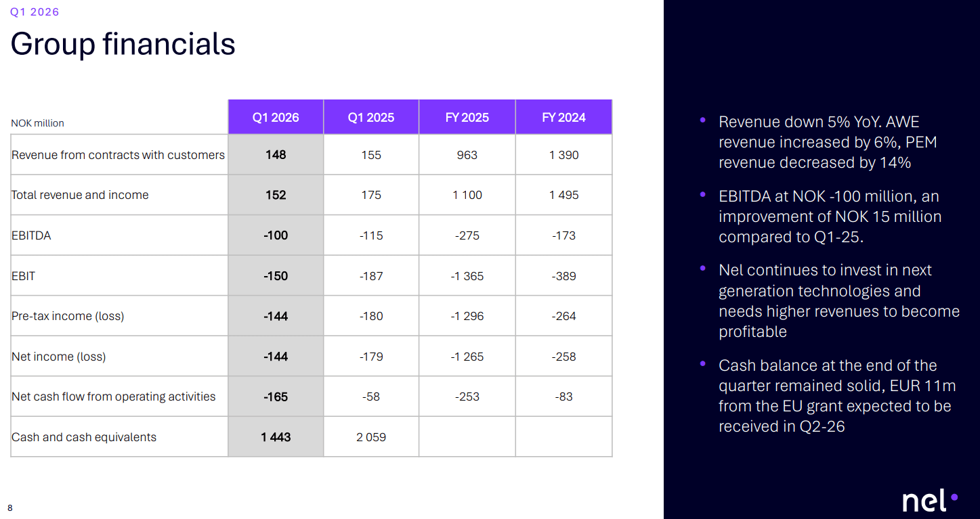This screenshot has width=980, height=519.
Task: Click the NOK million unit label
Action: pyautogui.click(x=38, y=123)
